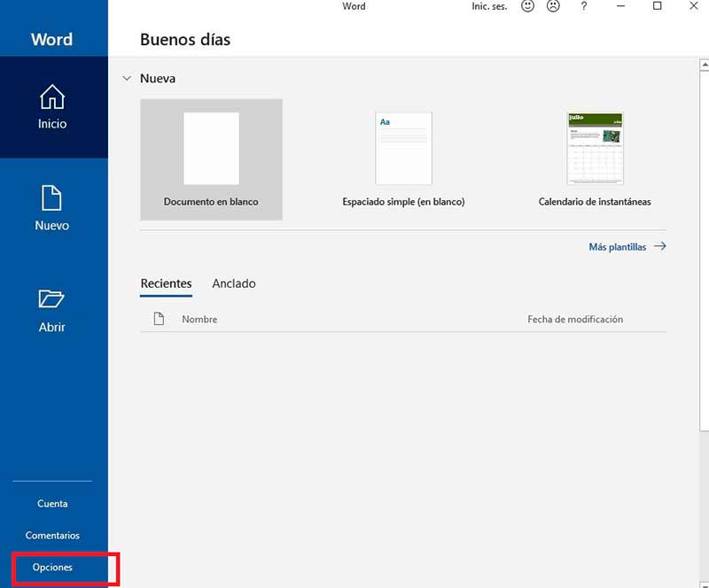Switch to the Recientes tab
The image size is (709, 588).
166,283
